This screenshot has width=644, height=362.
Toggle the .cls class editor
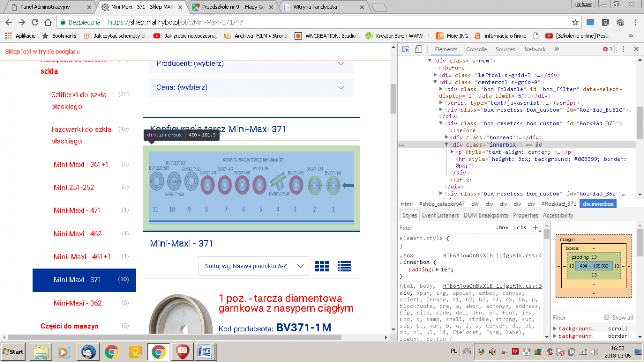pos(520,227)
